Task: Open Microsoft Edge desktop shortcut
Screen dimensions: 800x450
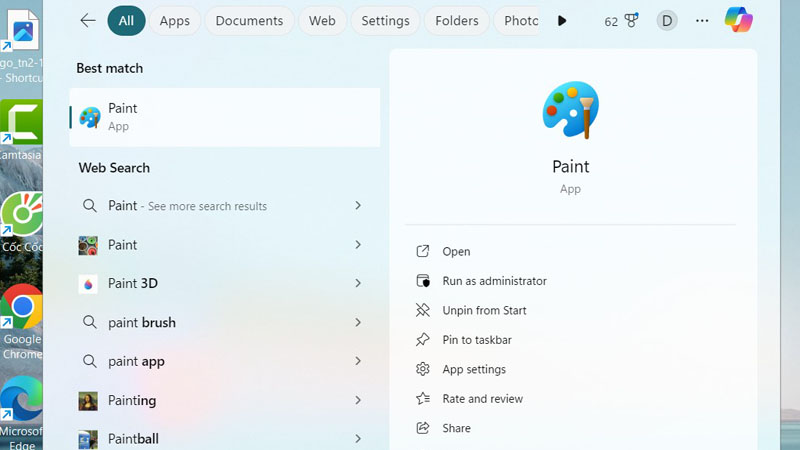Action: pyautogui.click(x=21, y=413)
